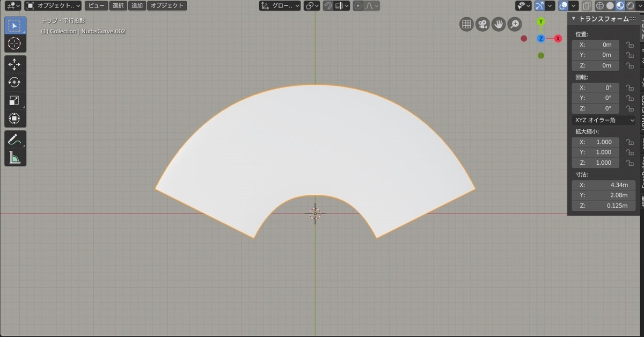Toggle viewport overlays display
This screenshot has height=337, width=644.
563,6
